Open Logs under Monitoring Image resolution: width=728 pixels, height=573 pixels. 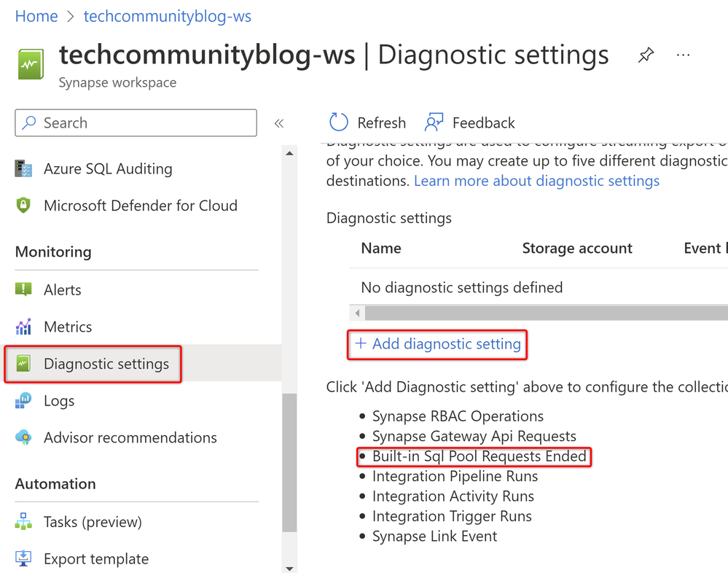(59, 401)
